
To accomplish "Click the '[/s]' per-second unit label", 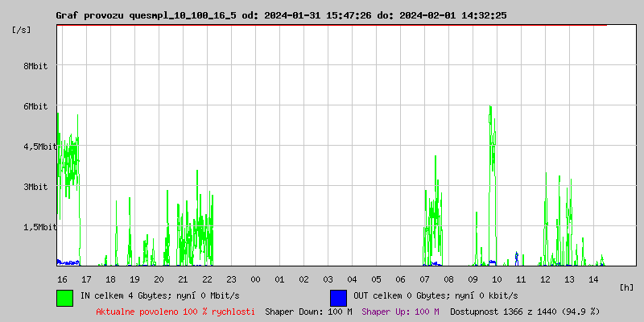I will point(22,30).
